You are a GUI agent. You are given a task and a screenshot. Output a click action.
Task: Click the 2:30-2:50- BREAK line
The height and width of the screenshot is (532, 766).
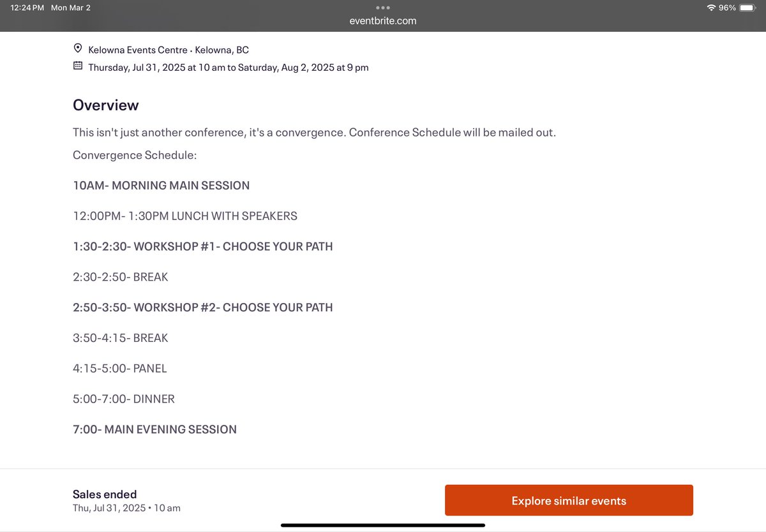coord(121,277)
